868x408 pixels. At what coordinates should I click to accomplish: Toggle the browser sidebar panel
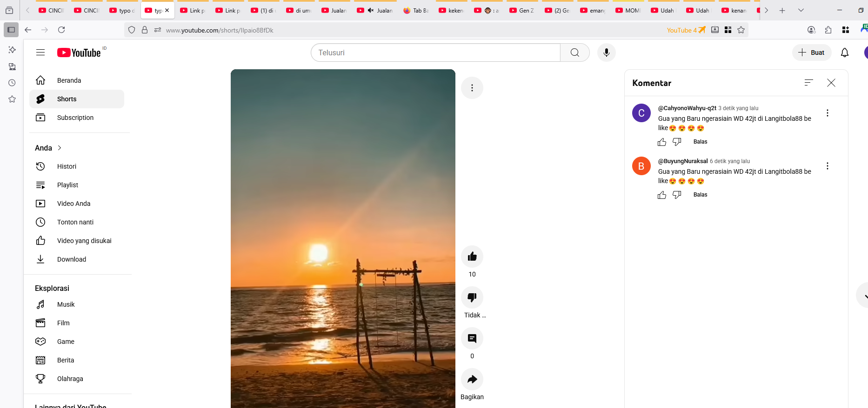pyautogui.click(x=11, y=30)
